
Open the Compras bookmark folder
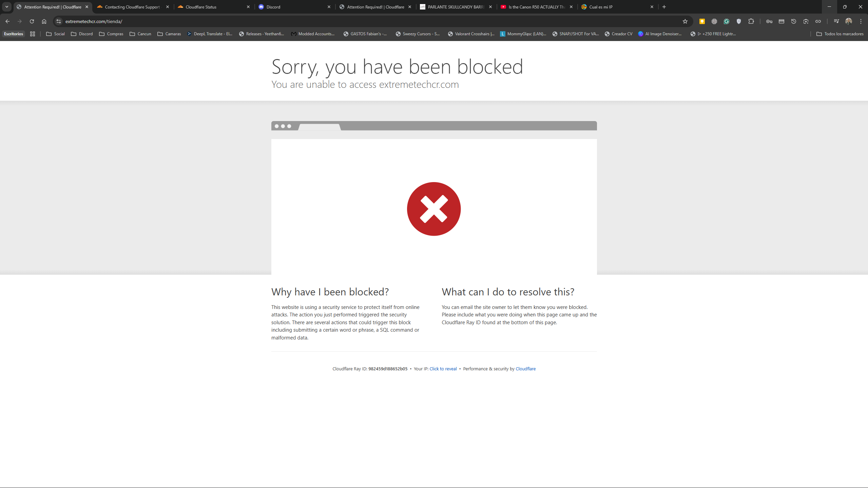[111, 34]
